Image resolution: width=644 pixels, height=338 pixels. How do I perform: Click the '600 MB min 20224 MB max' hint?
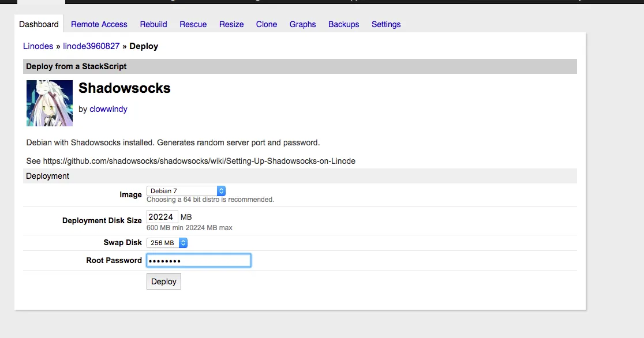[x=189, y=227]
